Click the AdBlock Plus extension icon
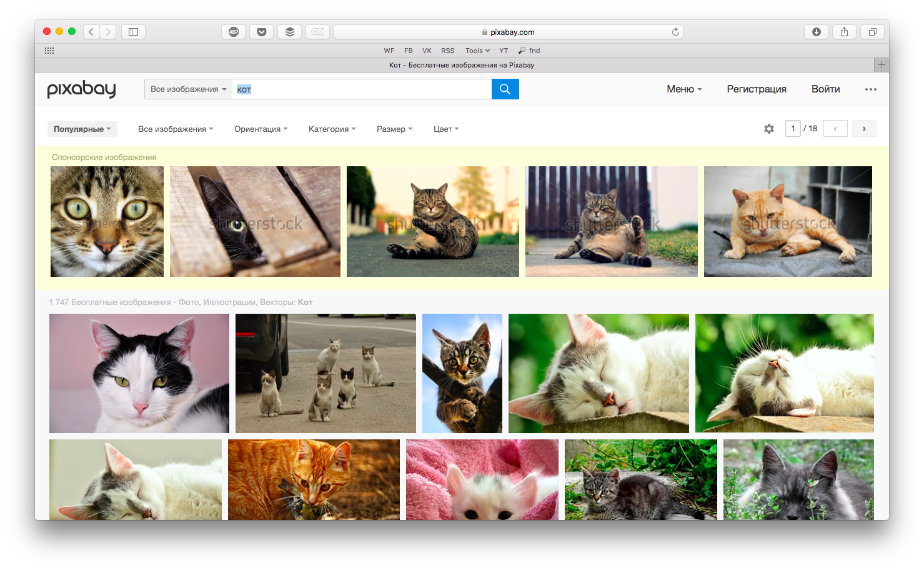Screen dimensions: 924x570 click(233, 32)
